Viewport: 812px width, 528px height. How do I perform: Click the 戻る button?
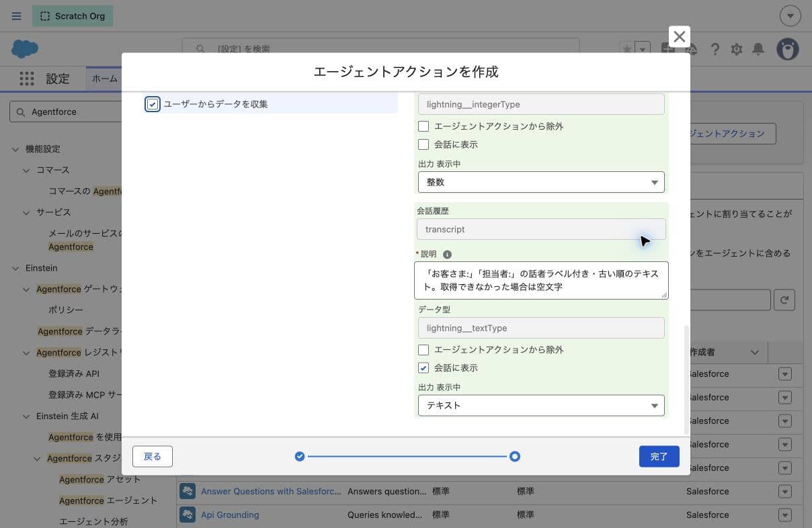pos(153,456)
